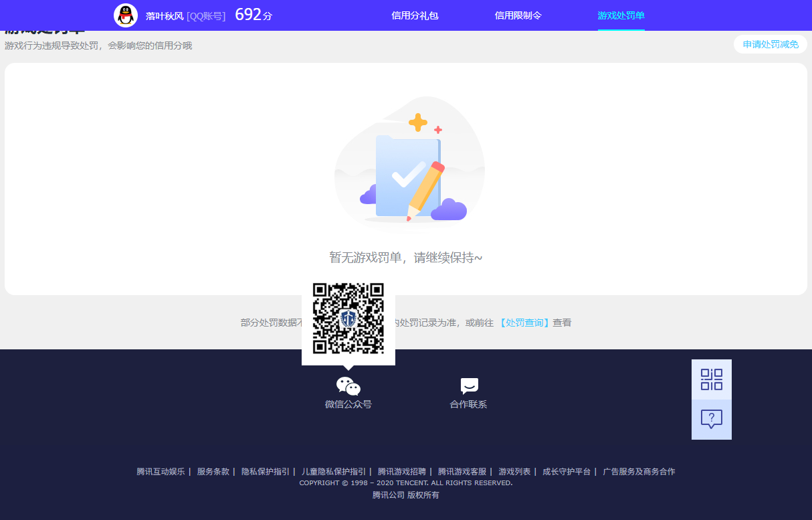Switch to the 信用分礼包 tab
Image resolution: width=812 pixels, height=520 pixels.
point(415,15)
